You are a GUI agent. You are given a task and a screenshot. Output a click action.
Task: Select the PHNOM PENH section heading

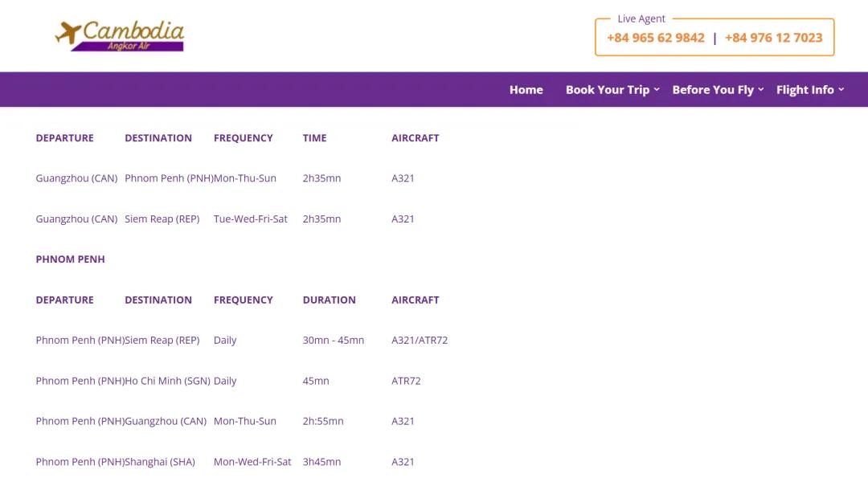point(70,259)
